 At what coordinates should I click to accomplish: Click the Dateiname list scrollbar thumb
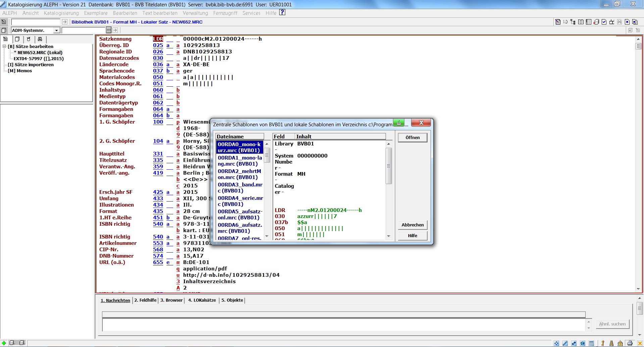(x=267, y=155)
